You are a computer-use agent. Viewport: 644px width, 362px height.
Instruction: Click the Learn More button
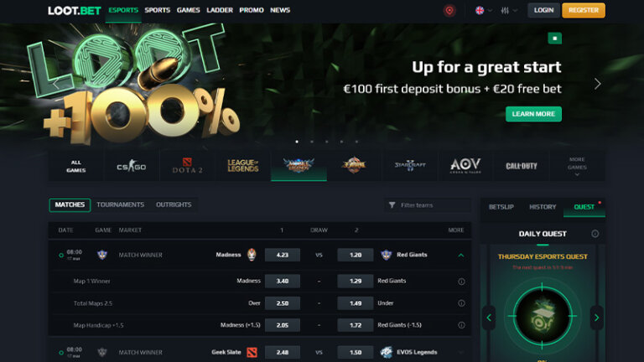(533, 114)
